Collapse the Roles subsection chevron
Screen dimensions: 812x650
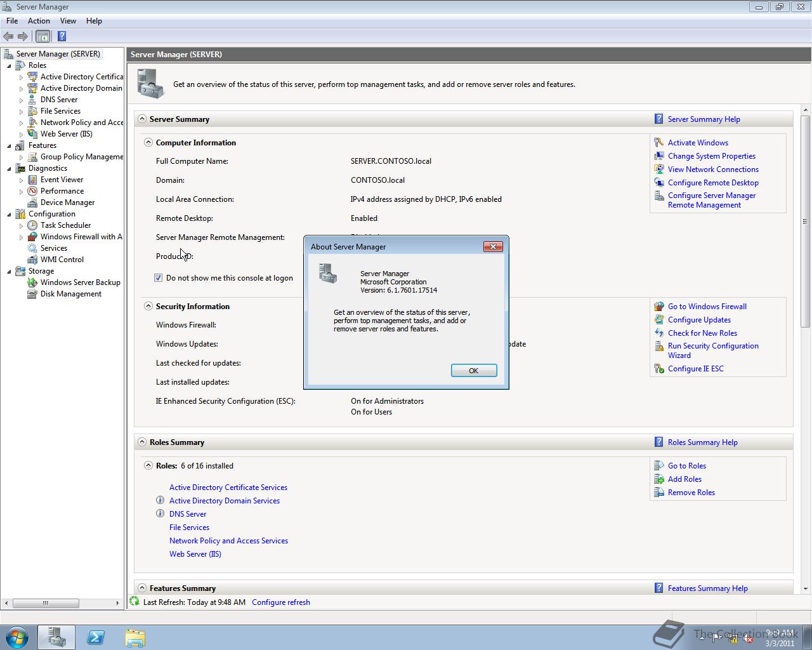[x=148, y=465]
